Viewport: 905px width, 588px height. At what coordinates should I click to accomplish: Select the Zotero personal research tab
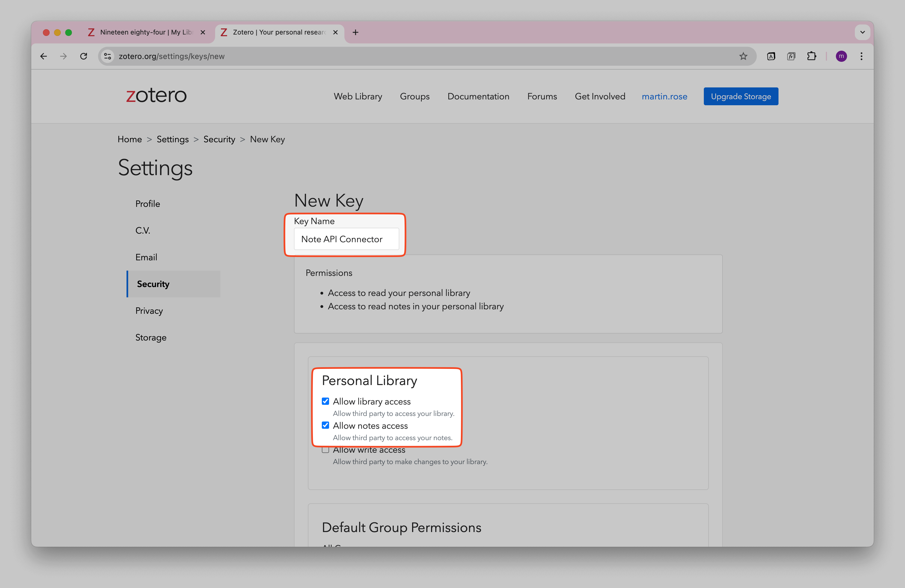[x=279, y=32]
